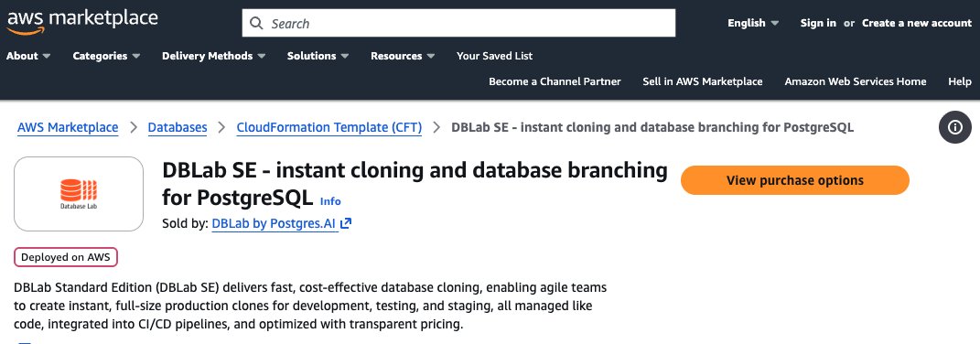Expand the Resources menu

tap(404, 56)
